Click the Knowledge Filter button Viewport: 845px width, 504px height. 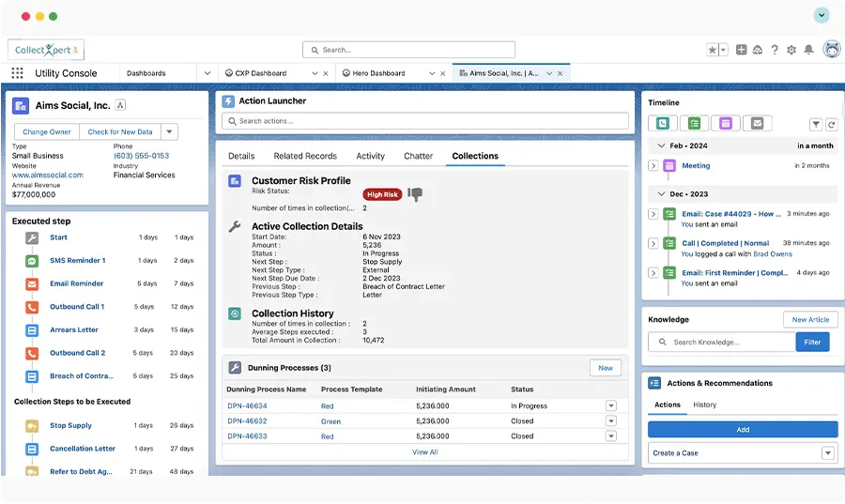click(812, 343)
